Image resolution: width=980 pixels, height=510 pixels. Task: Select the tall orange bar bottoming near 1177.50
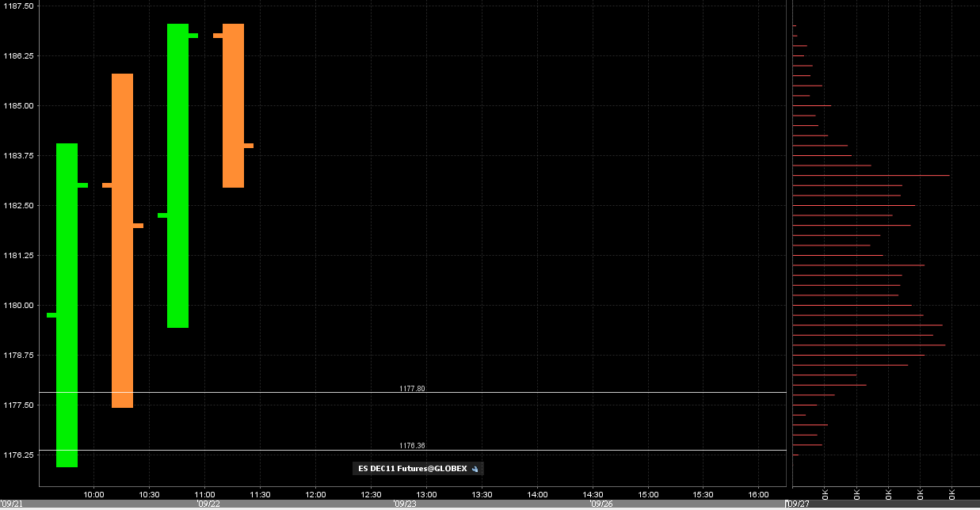(x=122, y=241)
